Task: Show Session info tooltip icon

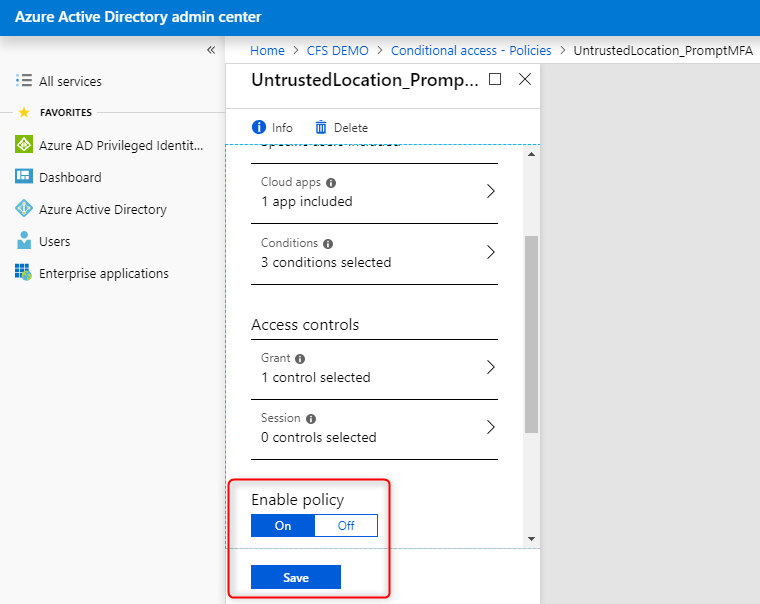Action: coord(311,419)
